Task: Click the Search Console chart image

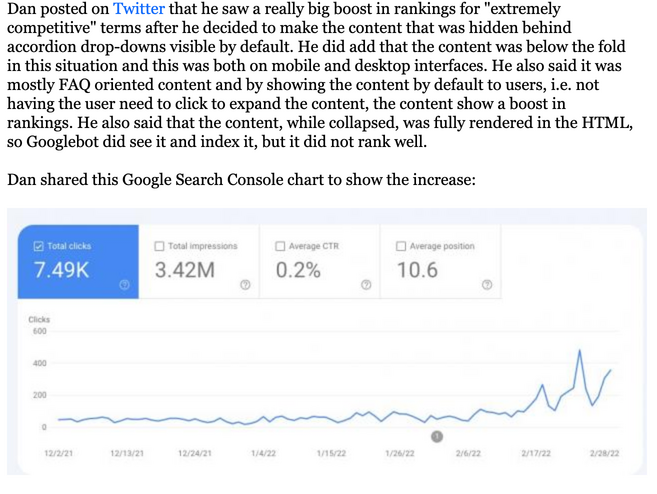Action: click(x=327, y=341)
